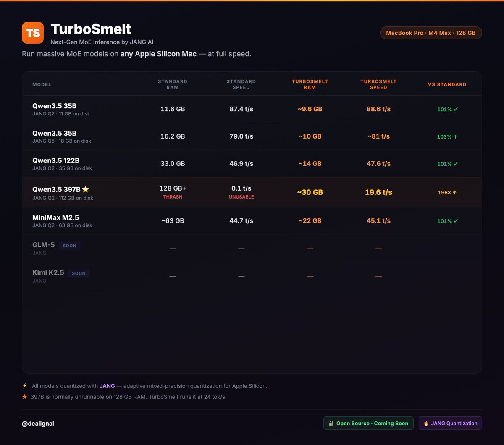Select the GLM-5 model name
The width and height of the screenshot is (504, 445).
(x=44, y=245)
